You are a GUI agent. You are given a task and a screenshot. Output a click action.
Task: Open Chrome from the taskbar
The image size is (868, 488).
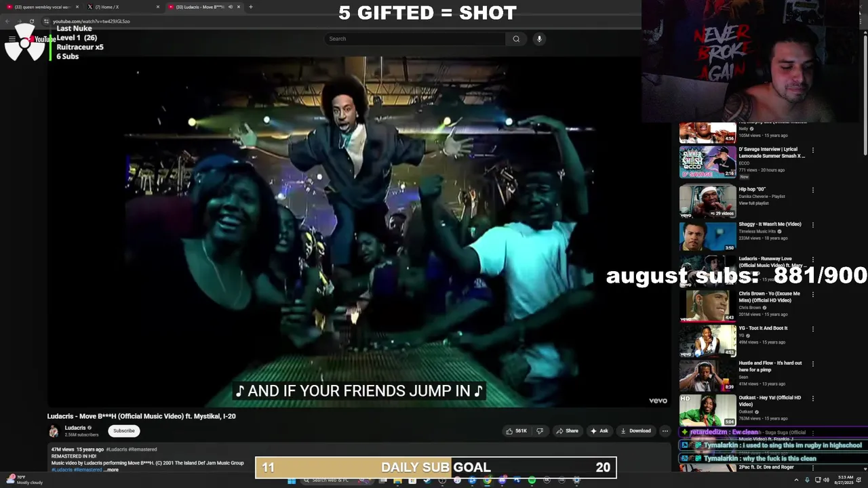[487, 481]
